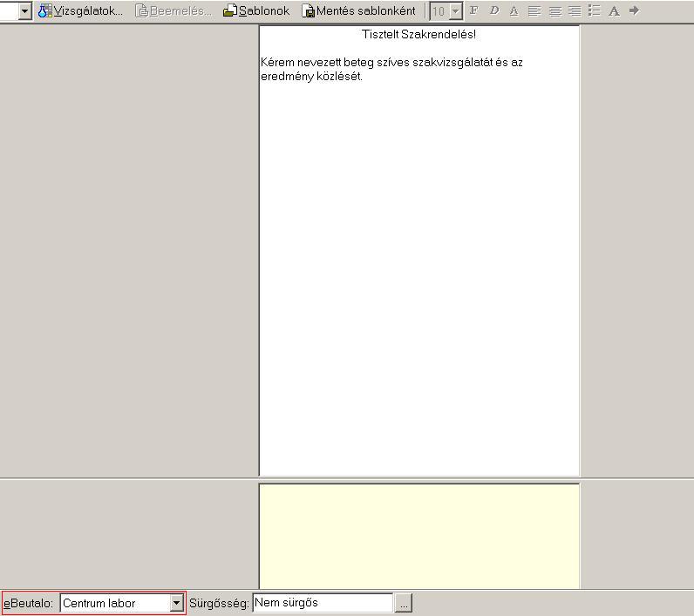
Task: Open the Vizsgálatok examinations dialog
Action: pos(80,10)
